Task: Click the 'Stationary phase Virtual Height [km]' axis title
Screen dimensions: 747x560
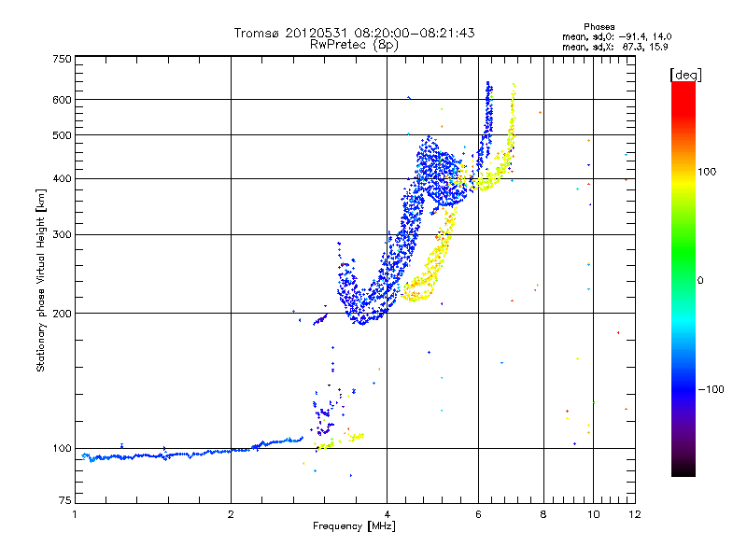Action: 40,280
